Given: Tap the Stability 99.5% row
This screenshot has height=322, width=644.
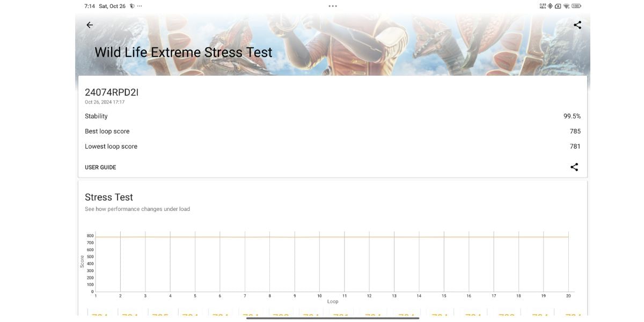Looking at the screenshot, I should click(x=333, y=116).
